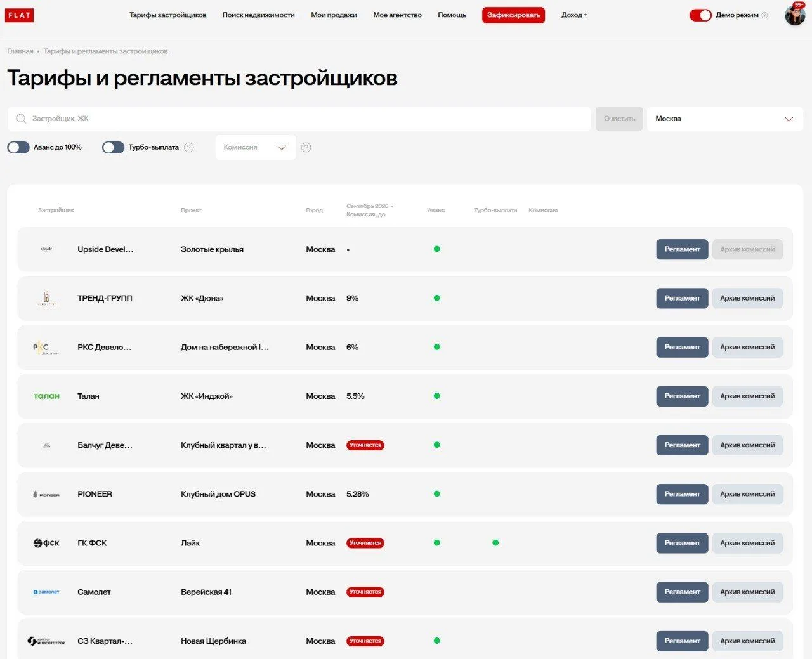
Task: Enable the Аванс до 100% filter
Action: pyautogui.click(x=18, y=147)
